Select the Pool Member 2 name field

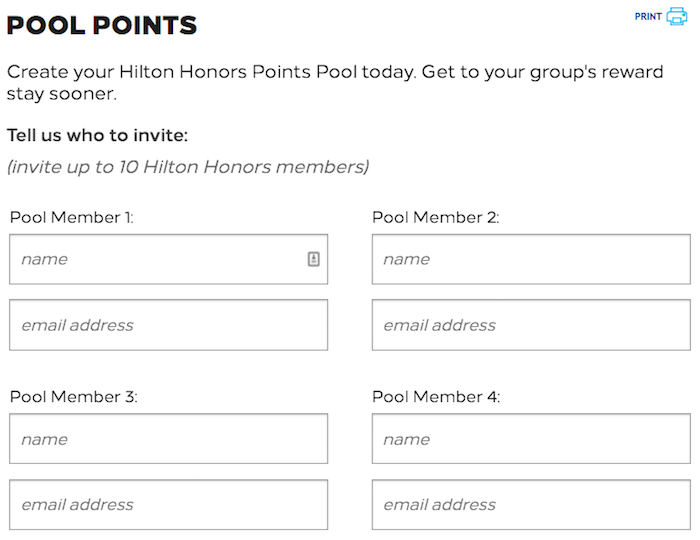pyautogui.click(x=530, y=259)
